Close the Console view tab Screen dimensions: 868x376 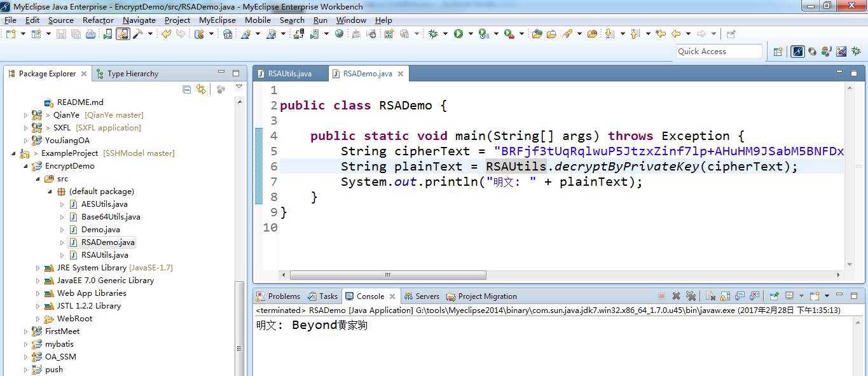[x=392, y=296]
